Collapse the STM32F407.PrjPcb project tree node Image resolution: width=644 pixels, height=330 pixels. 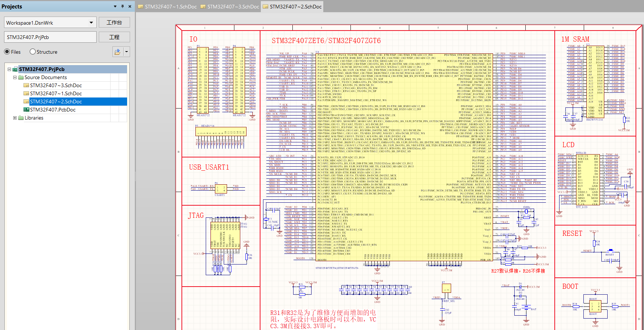click(x=10, y=69)
